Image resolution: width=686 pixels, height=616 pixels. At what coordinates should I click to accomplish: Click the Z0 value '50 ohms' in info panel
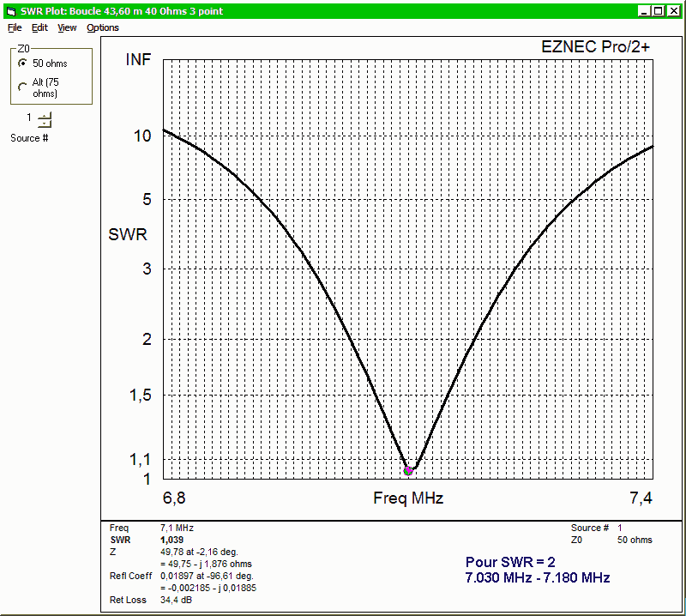(635, 540)
